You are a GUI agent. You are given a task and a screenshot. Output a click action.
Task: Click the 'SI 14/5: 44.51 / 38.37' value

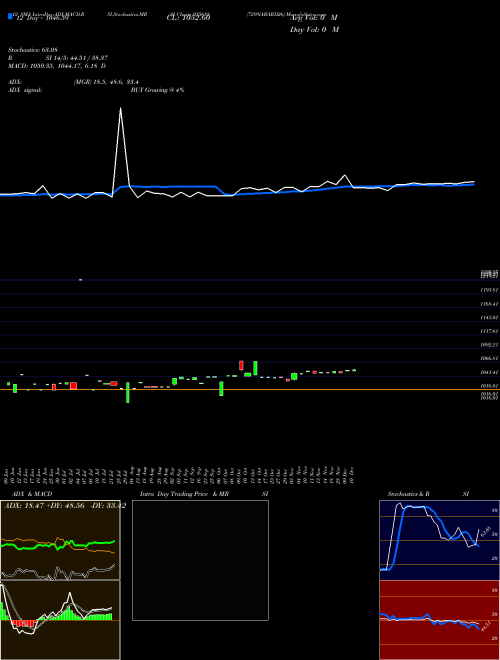pyautogui.click(x=77, y=58)
